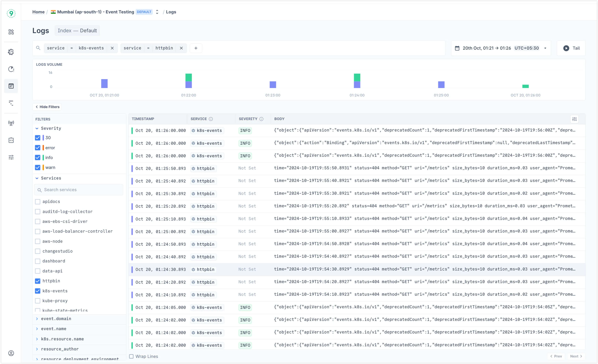The height and width of the screenshot is (364, 598).
Task: Open the sidebar control sliders icon
Action: click(x=11, y=157)
